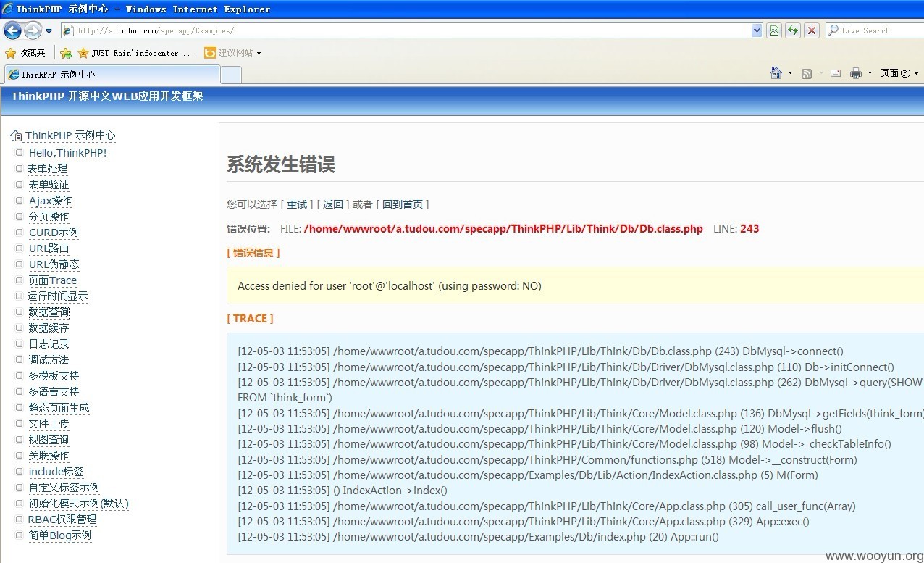924x563 pixels.
Task: Open the 表单处理 example
Action: coord(48,169)
